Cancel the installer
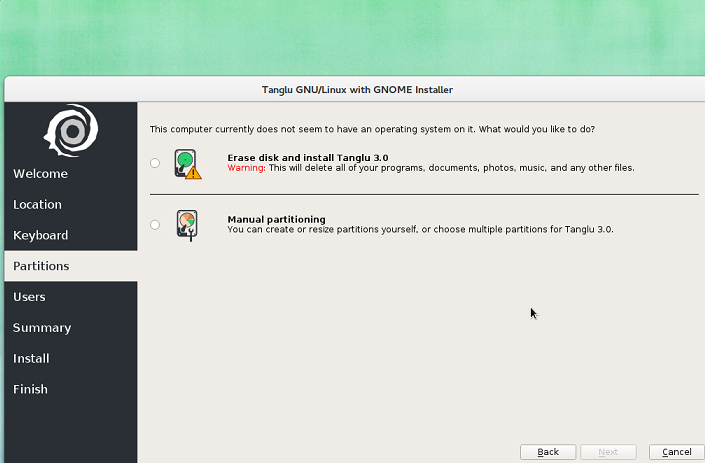 click(x=677, y=452)
